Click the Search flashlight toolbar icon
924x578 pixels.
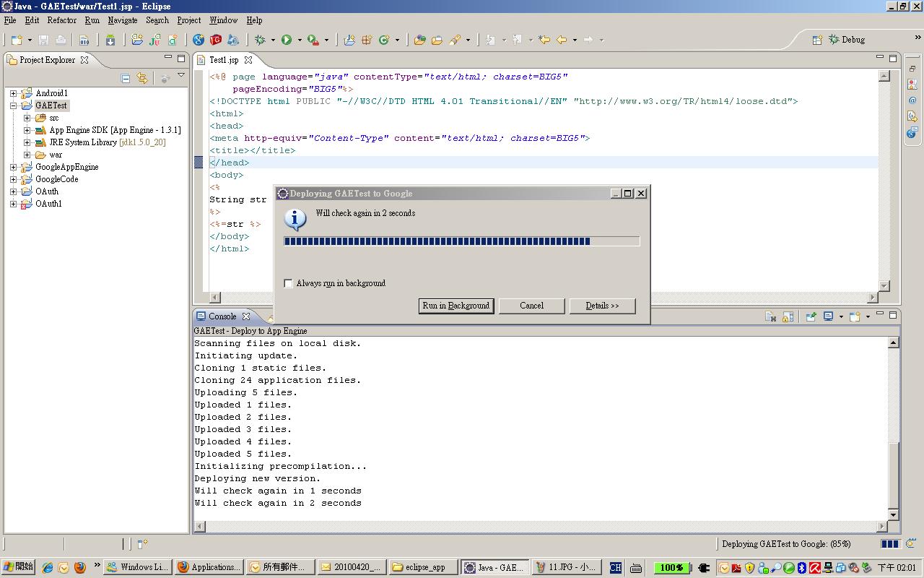pyautogui.click(x=455, y=40)
